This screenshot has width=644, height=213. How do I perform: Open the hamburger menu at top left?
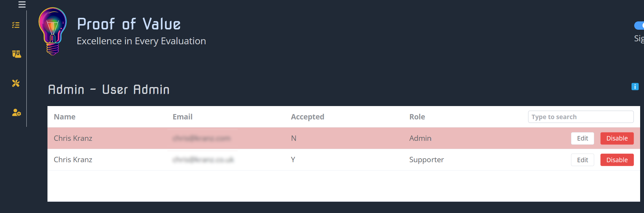[22, 4]
